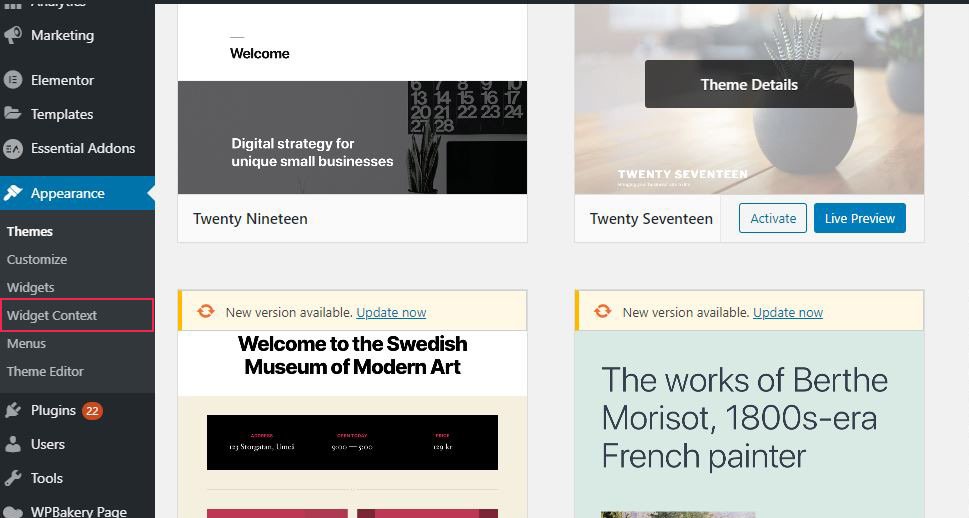Viewport: 969px width, 518px height.
Task: Click the Appearance paintbrush icon
Action: (13, 193)
